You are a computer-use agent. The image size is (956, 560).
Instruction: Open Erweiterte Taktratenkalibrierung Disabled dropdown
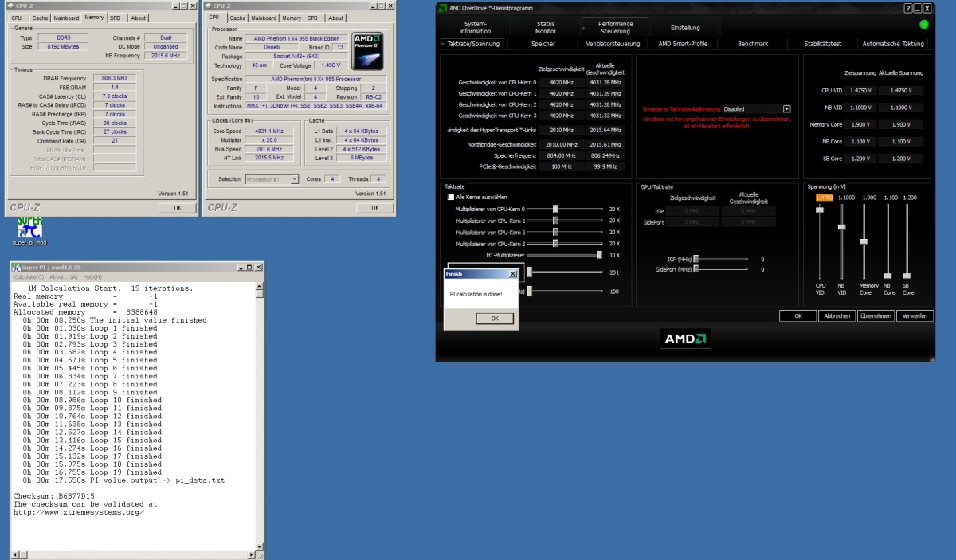786,108
